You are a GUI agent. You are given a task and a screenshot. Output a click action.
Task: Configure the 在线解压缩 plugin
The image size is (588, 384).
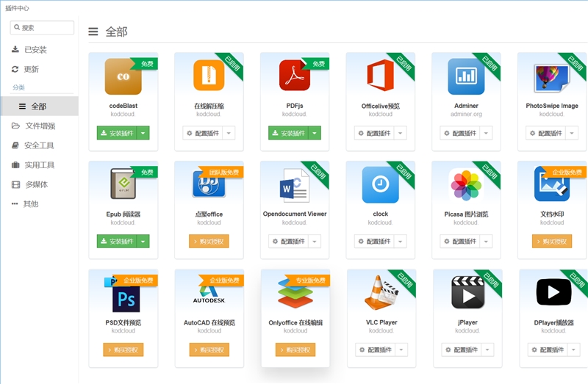point(203,133)
